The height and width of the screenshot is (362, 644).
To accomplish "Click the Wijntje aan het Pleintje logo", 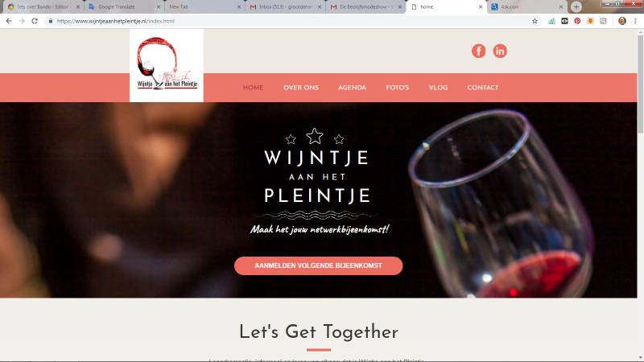I will pos(167,66).
